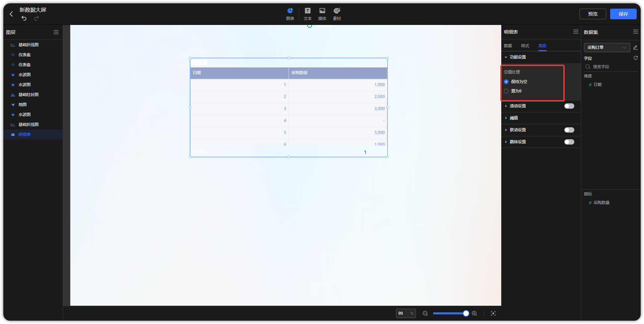The height and width of the screenshot is (324, 644).
Task: Select the 明细表 layer in list
Action: pos(33,135)
